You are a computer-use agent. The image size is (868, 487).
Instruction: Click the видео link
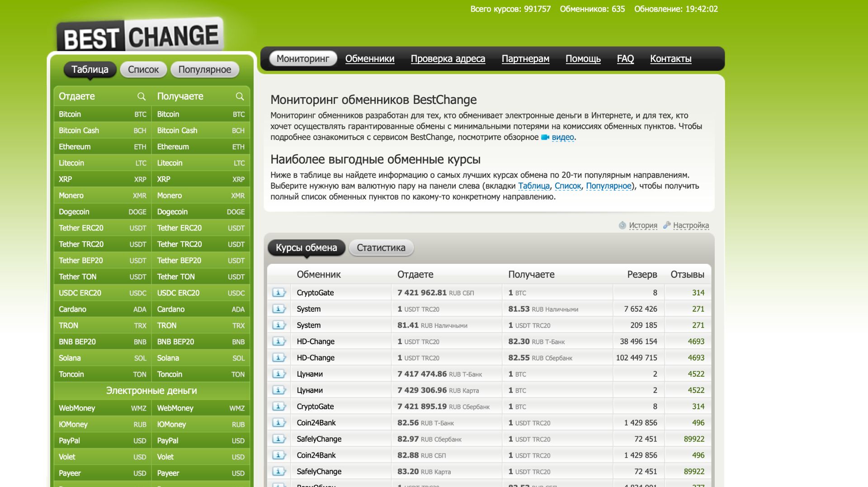[x=563, y=137]
